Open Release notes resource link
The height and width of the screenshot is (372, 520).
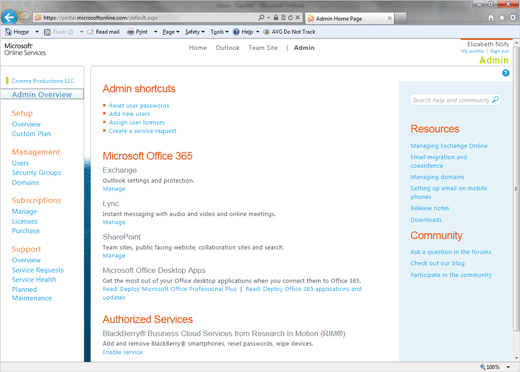(430, 208)
